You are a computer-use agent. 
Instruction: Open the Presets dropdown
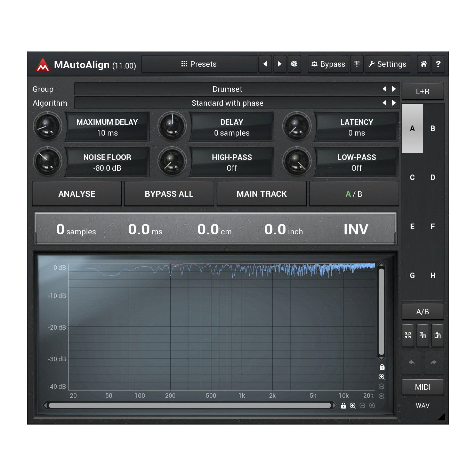tap(199, 64)
